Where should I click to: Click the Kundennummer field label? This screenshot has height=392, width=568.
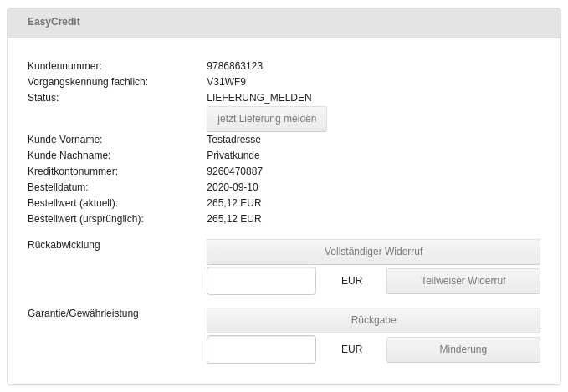pyautogui.click(x=64, y=66)
